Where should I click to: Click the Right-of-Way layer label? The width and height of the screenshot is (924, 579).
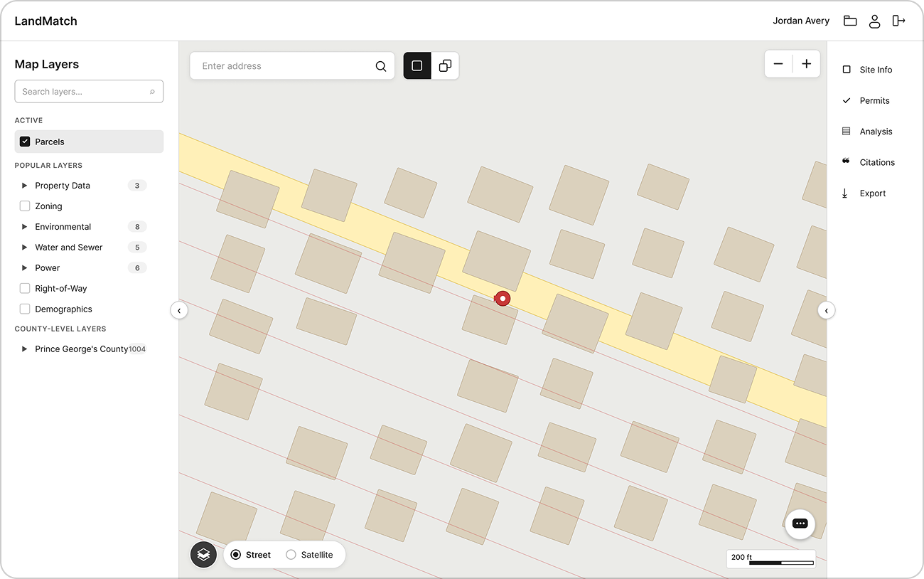pyautogui.click(x=61, y=289)
